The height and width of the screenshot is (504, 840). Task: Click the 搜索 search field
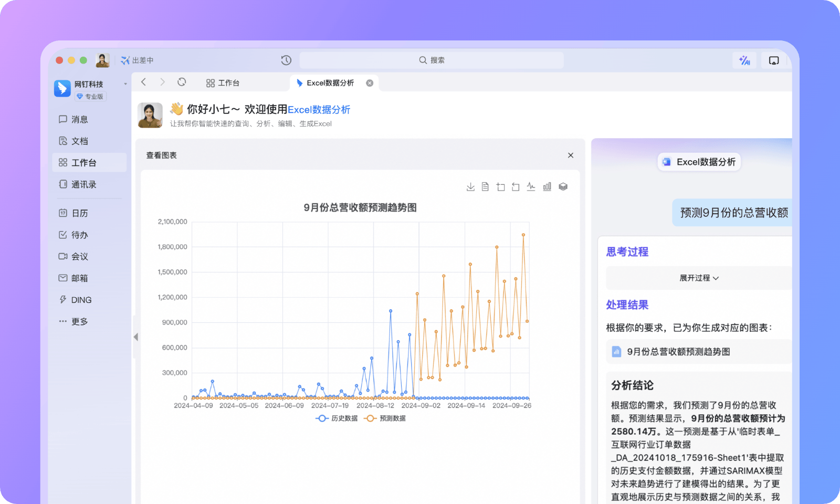pos(432,60)
